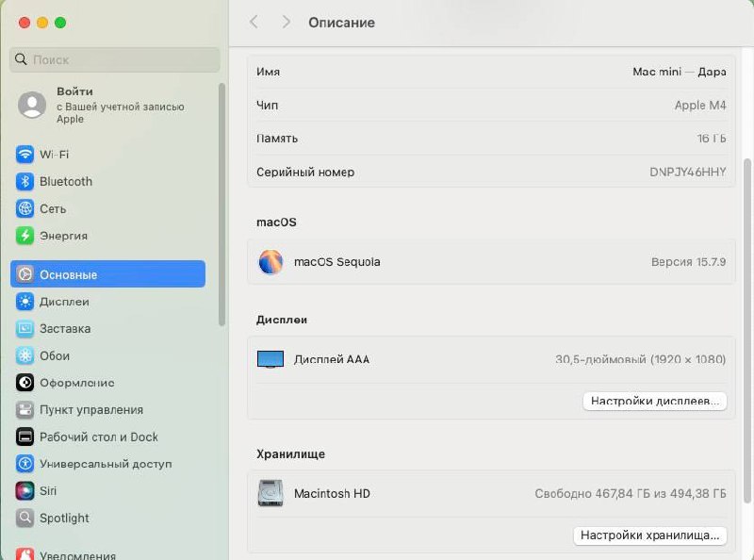The width and height of the screenshot is (754, 560).
Task: Click the Хранилище section heading
Action: (290, 453)
